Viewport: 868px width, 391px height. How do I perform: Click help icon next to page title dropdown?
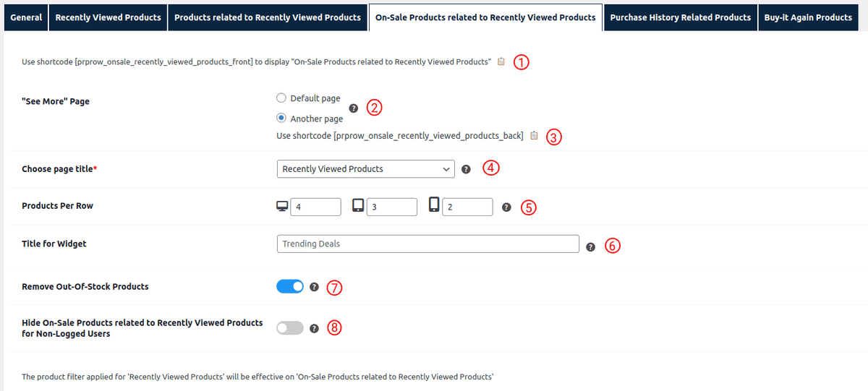tap(466, 169)
